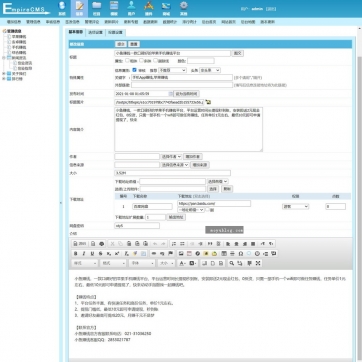362x362 pixels.
Task: Open the 模板 (Templates) icon in header
Action: [x=114, y=8]
